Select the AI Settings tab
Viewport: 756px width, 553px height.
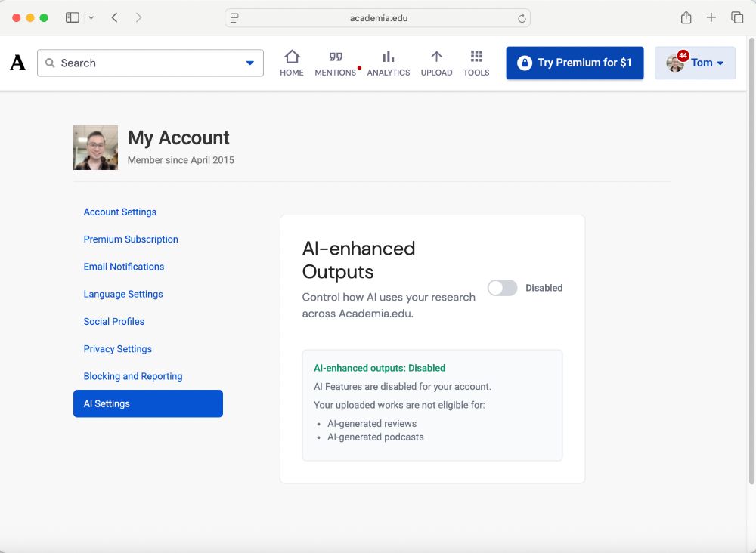click(148, 403)
